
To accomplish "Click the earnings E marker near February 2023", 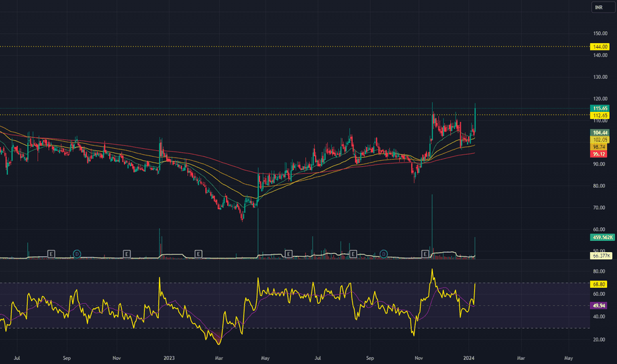I will point(199,254).
